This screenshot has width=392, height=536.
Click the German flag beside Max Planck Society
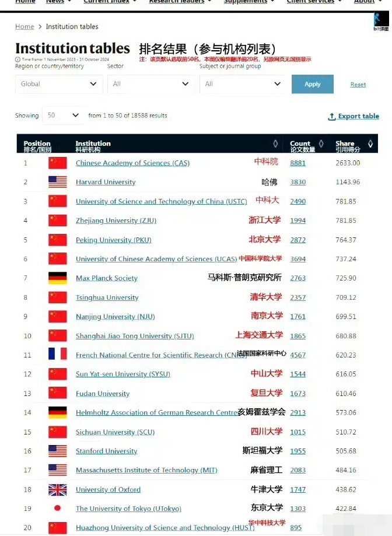(x=57, y=278)
